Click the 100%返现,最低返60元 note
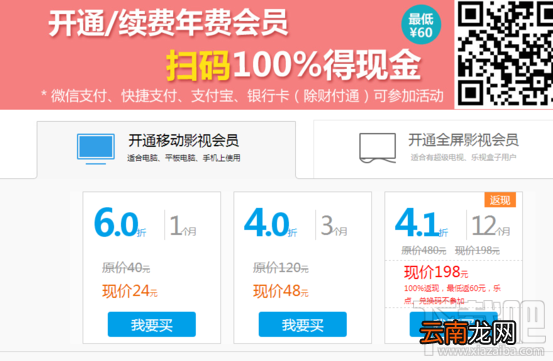This screenshot has width=553, height=361. [452, 294]
